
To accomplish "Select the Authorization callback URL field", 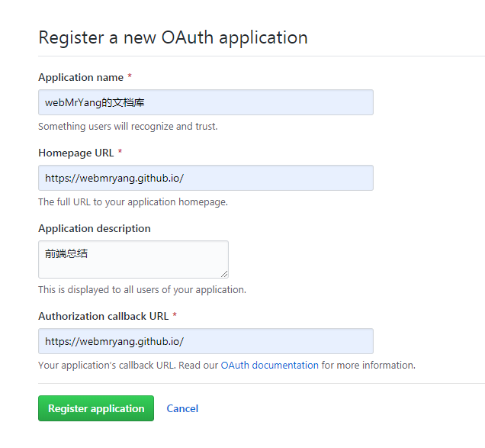I will click(205, 341).
